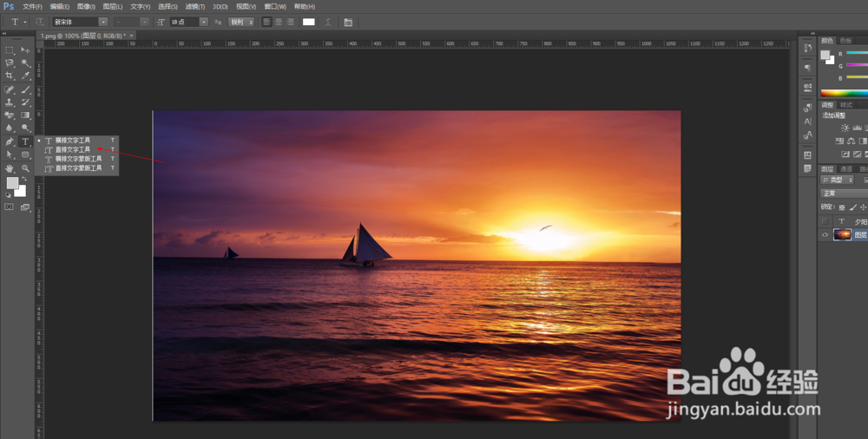The image size is (868, 439).
Task: Select the Dodge tool
Action: tap(25, 128)
